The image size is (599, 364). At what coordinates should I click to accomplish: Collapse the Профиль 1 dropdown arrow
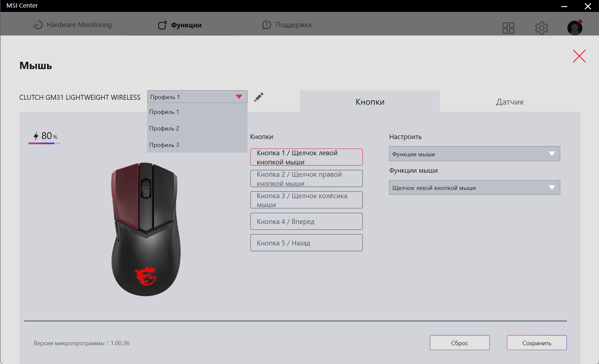tap(239, 97)
